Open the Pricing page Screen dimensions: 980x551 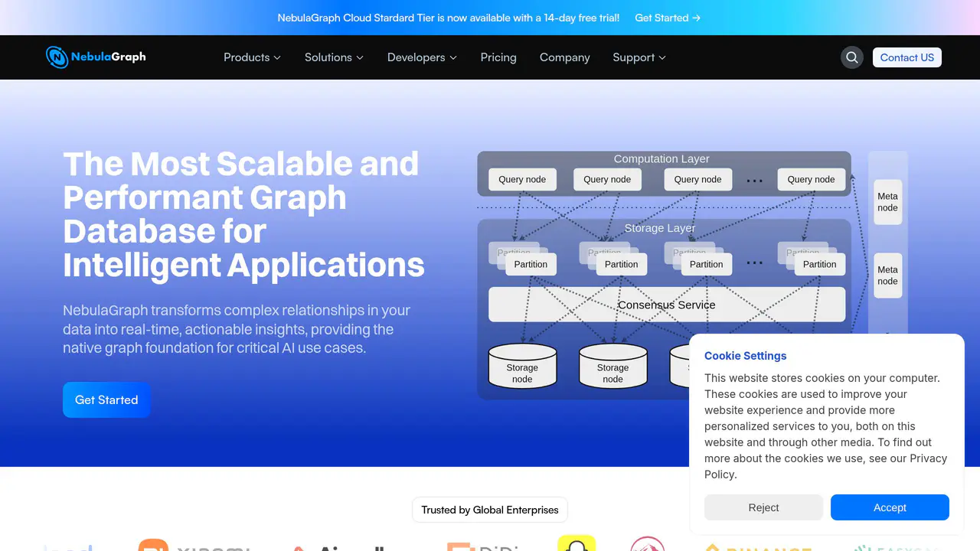498,57
